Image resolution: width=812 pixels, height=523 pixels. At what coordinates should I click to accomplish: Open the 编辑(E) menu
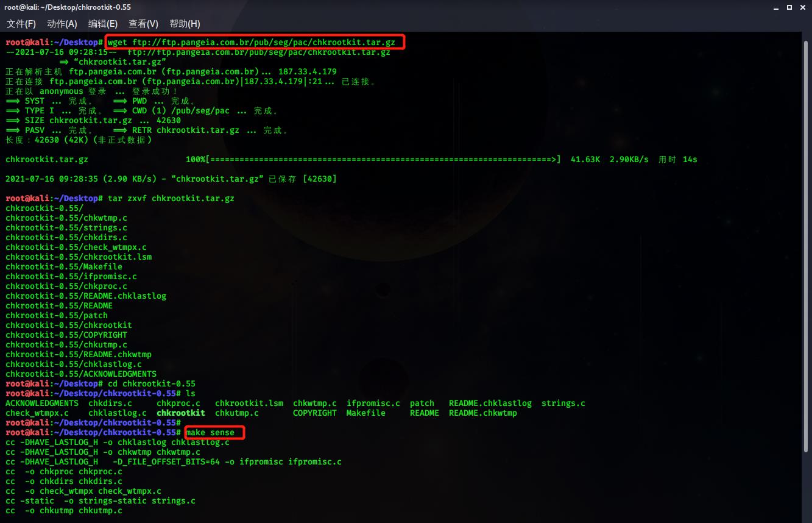pos(103,24)
